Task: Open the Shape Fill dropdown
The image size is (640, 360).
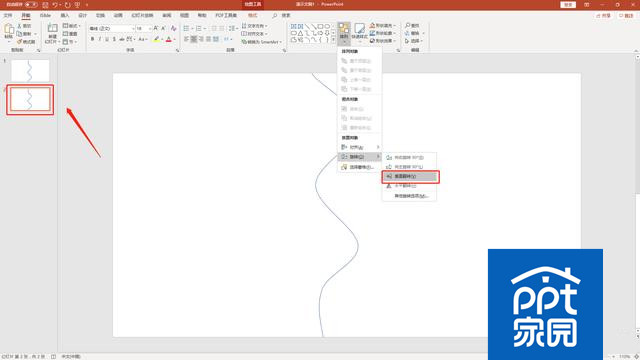Action: pyautogui.click(x=383, y=25)
